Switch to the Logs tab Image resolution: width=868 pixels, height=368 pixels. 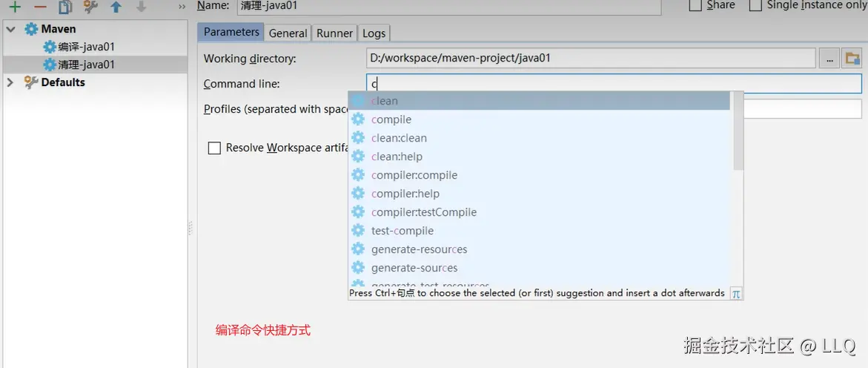[374, 33]
